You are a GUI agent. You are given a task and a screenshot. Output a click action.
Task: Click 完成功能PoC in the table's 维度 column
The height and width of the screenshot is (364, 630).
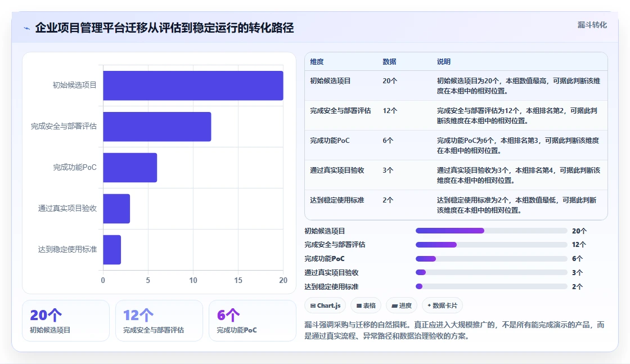[x=330, y=141]
